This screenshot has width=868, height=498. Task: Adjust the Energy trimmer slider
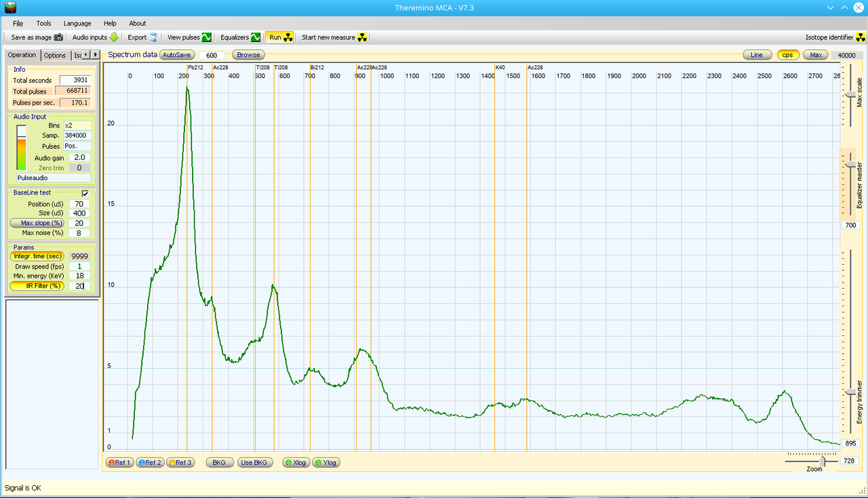850,392
